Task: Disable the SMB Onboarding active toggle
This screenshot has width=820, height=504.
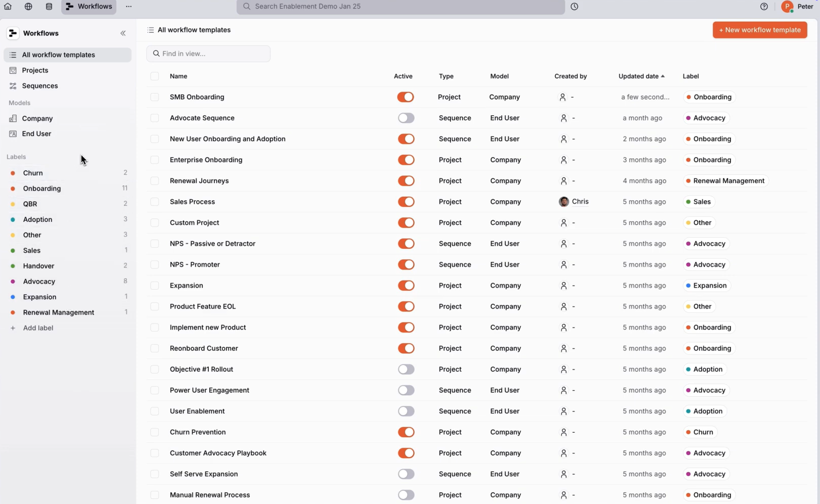Action: pyautogui.click(x=405, y=97)
